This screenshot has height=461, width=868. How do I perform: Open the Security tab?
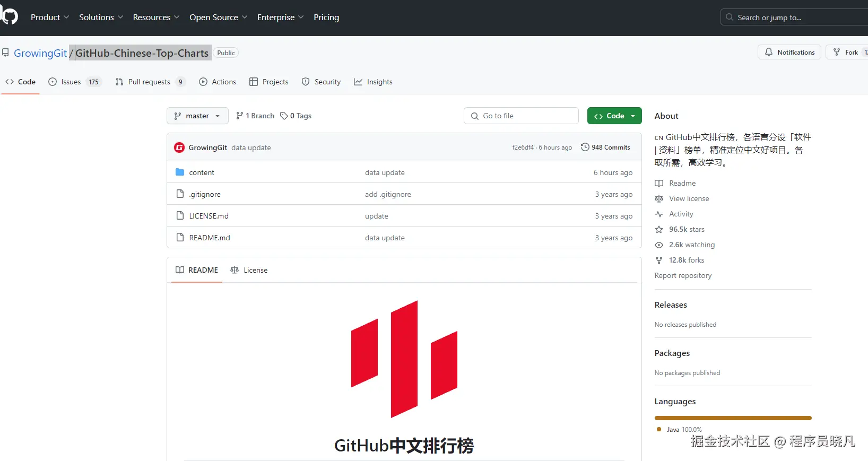(321, 82)
